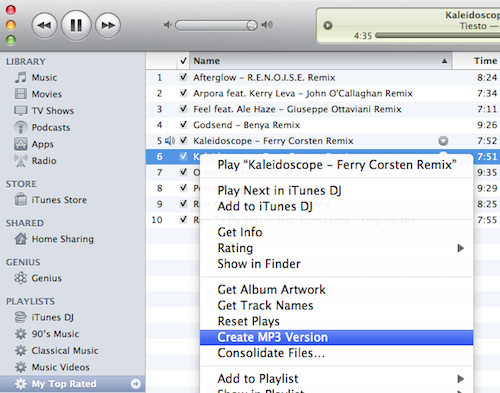Choose Play Next in iTunes DJ
500x393 pixels.
click(337, 191)
